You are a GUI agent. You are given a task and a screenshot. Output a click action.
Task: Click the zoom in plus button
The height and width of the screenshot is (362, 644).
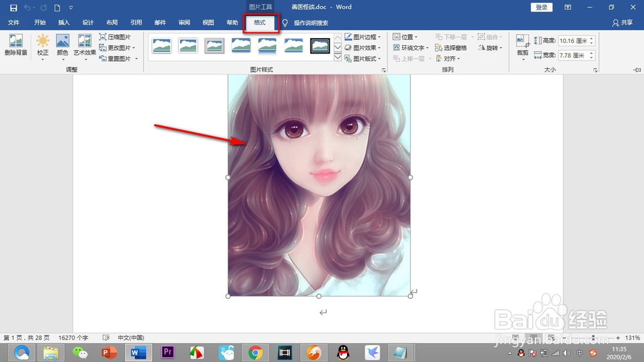pos(618,338)
